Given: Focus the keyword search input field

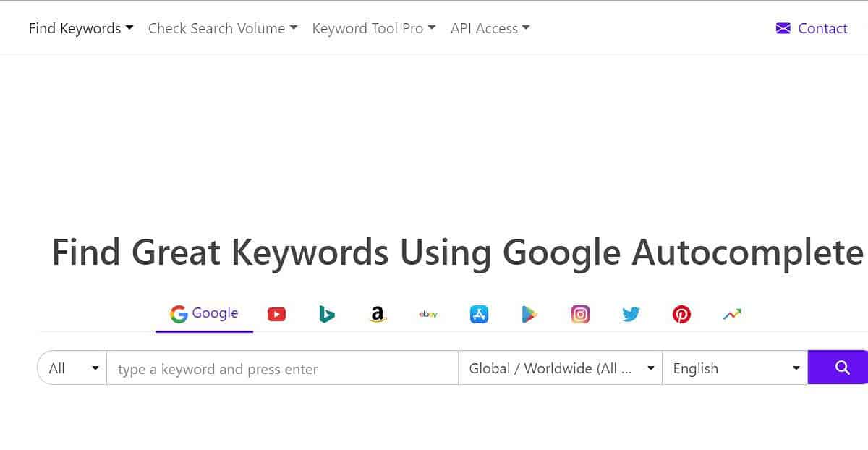Looking at the screenshot, I should [x=282, y=369].
